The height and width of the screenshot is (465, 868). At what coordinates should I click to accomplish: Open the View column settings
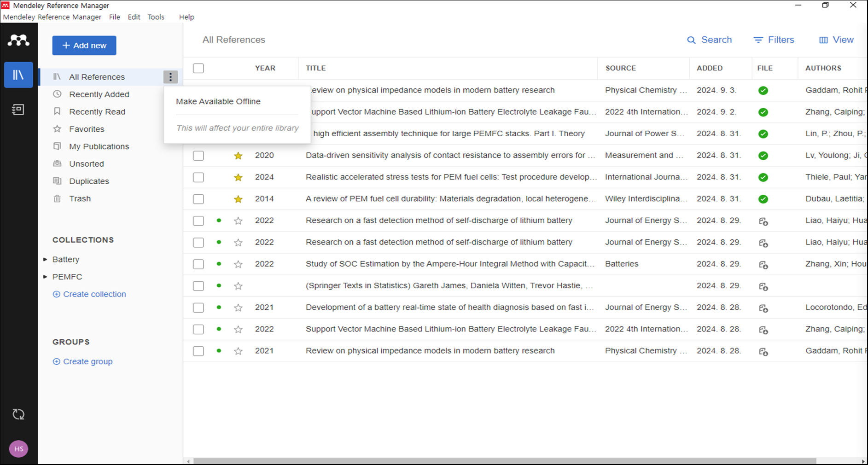tap(836, 40)
